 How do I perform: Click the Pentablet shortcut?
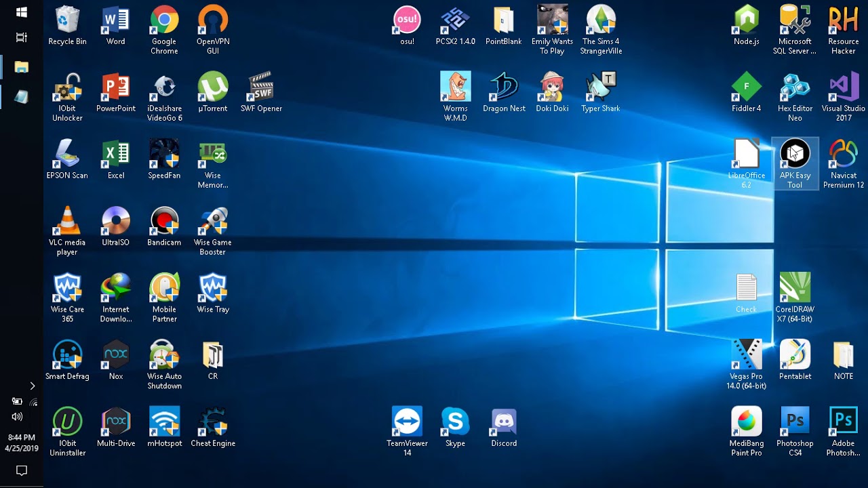pyautogui.click(x=795, y=361)
